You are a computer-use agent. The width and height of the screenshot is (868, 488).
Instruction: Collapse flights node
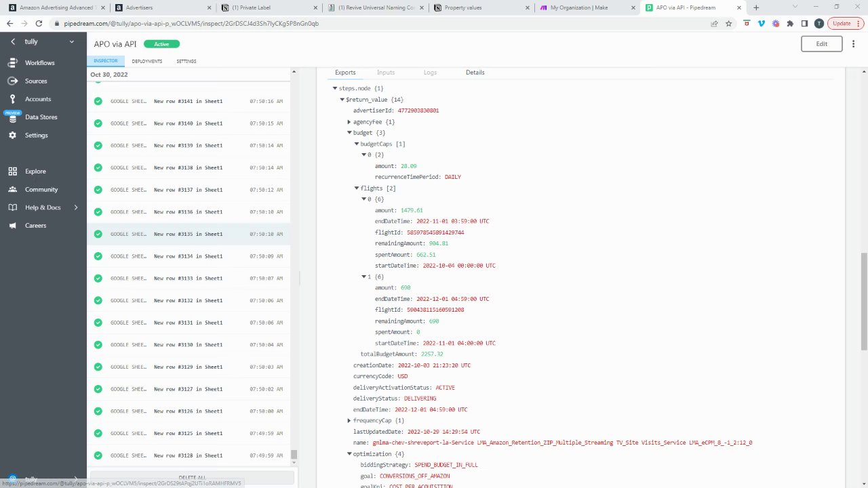(x=357, y=188)
